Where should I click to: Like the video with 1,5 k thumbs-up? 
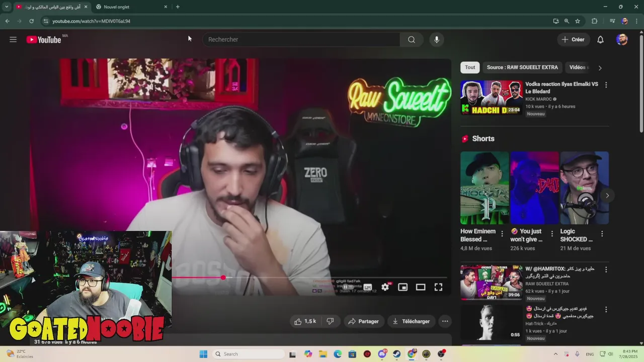(305, 321)
